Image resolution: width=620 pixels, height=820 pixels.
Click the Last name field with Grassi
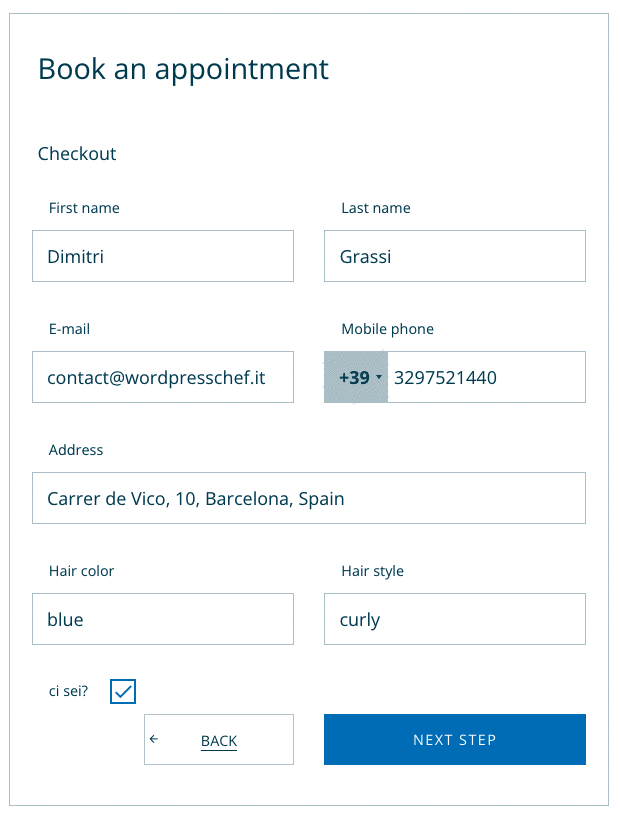(455, 257)
